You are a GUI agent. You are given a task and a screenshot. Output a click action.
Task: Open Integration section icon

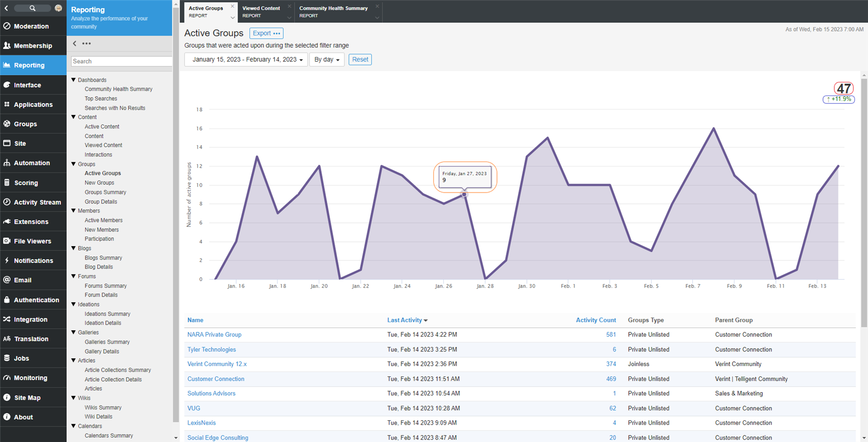[7, 319]
